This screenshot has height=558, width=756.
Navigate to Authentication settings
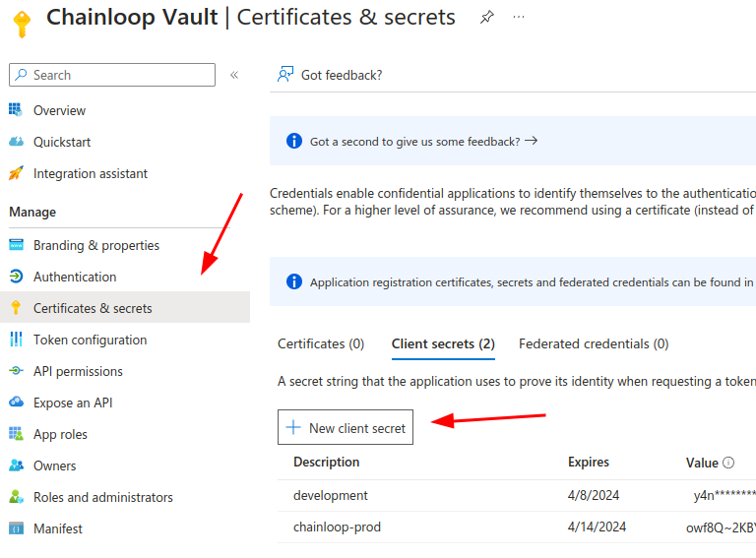[75, 277]
